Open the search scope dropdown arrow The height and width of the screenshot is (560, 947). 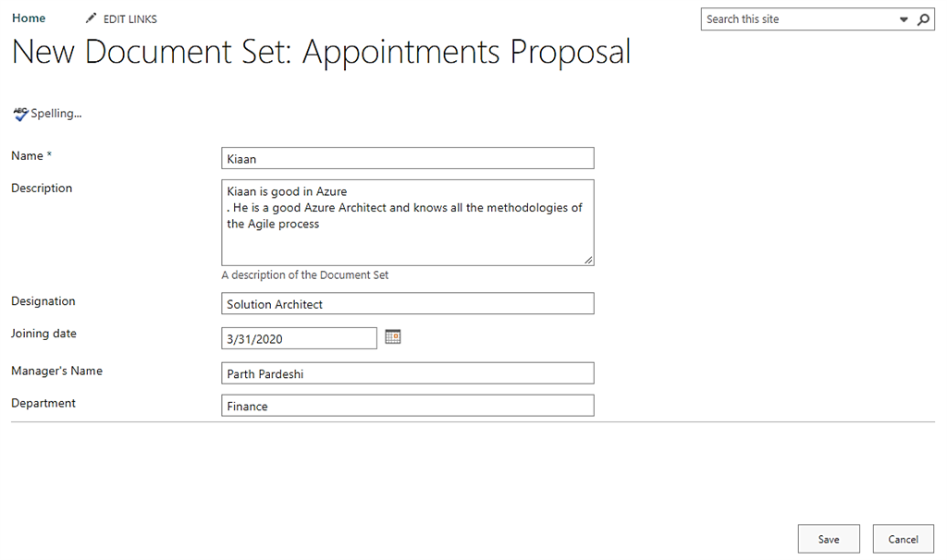coord(904,18)
